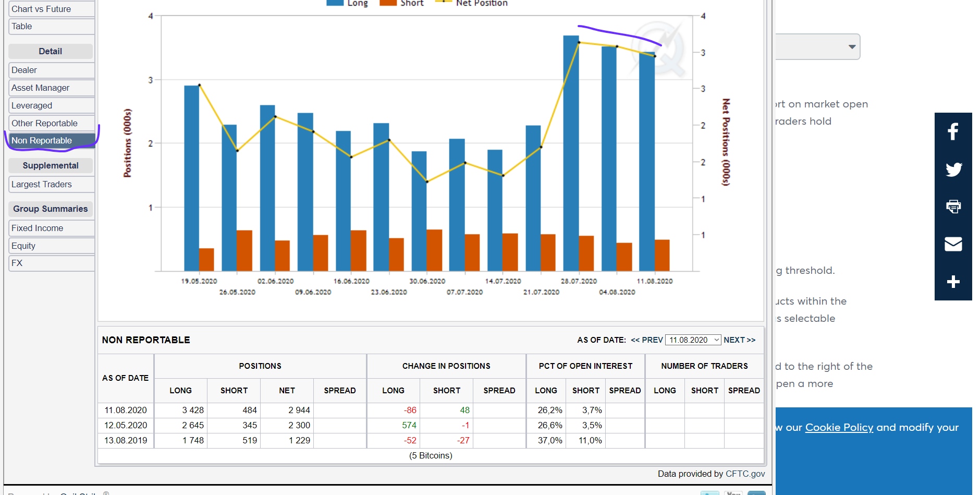Click the plus more-sharing icon

[953, 282]
